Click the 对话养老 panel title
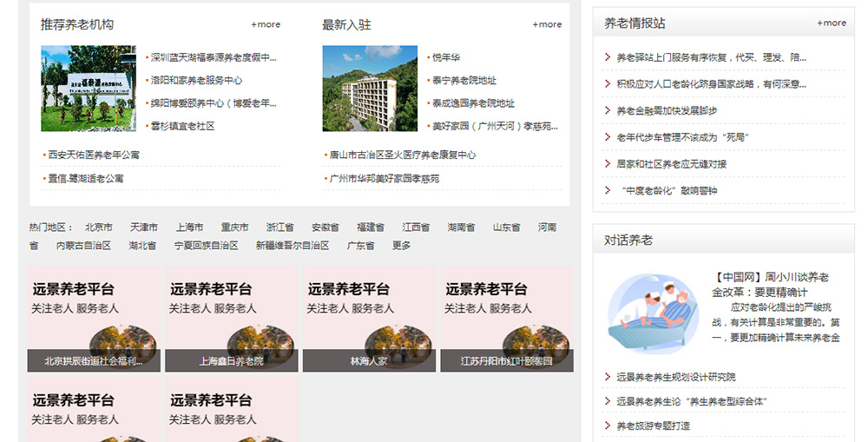This screenshot has width=868, height=442. (628, 240)
